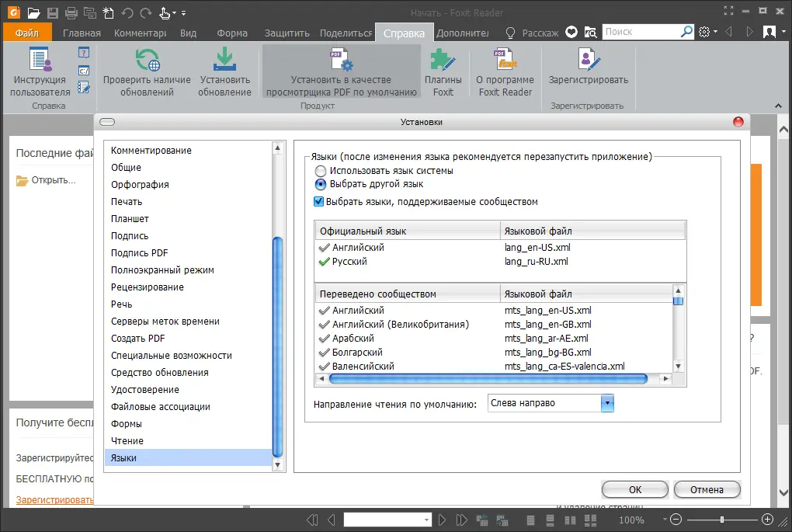This screenshot has height=532, width=792.
Task: Select Выбрать другой язык radio button
Action: click(x=320, y=185)
